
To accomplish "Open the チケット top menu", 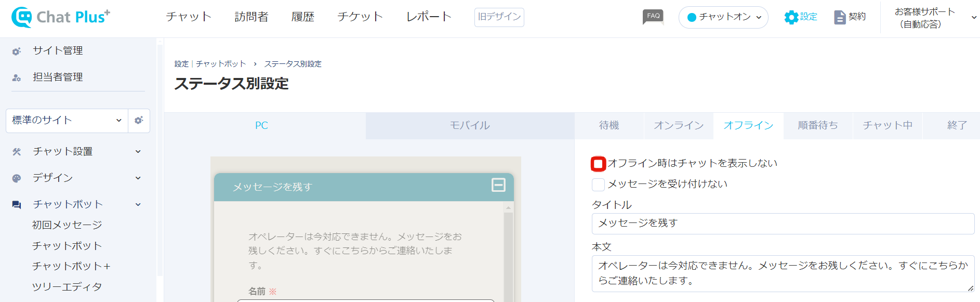I will point(360,17).
